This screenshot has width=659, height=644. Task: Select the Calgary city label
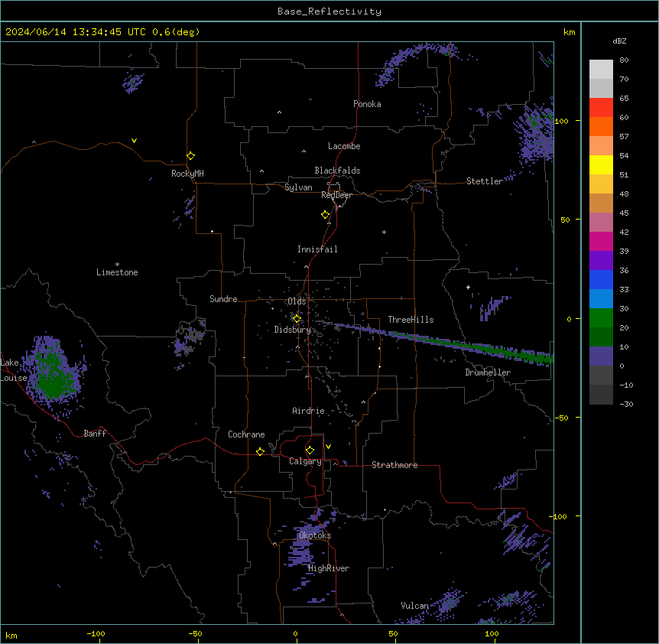pos(306,461)
